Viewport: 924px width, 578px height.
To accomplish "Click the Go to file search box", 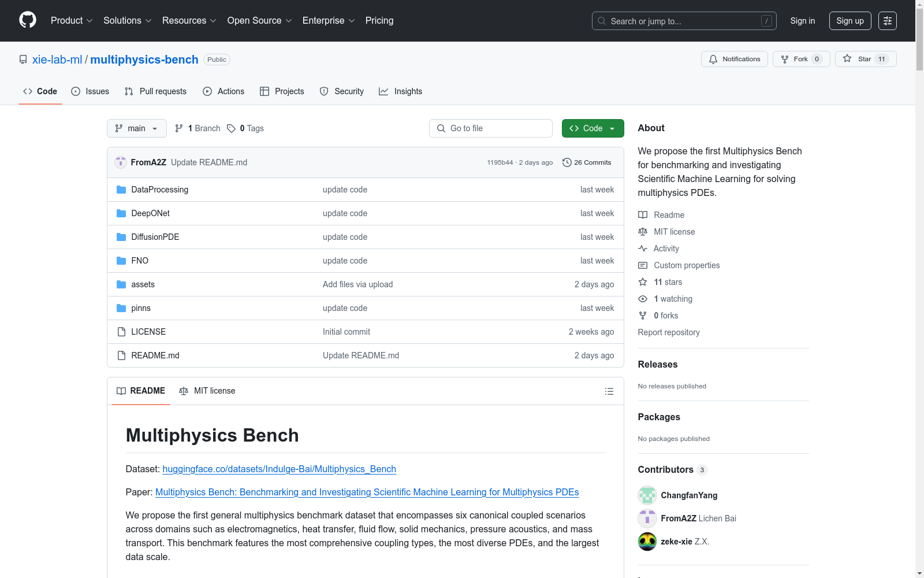I will (x=491, y=128).
